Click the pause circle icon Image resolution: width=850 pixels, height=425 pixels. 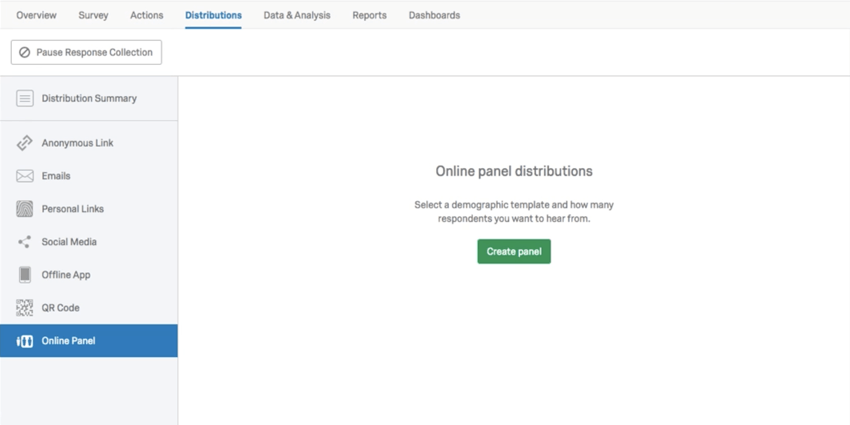(24, 53)
